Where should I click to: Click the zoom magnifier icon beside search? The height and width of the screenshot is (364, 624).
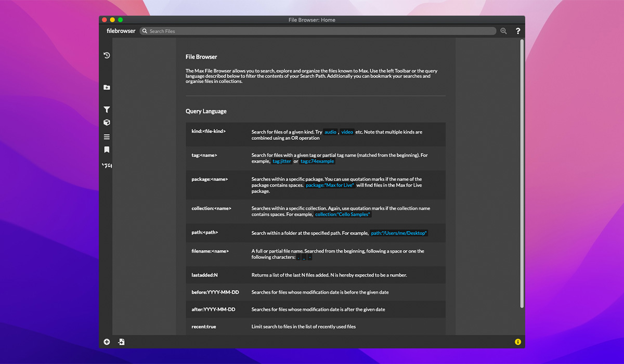pos(503,31)
